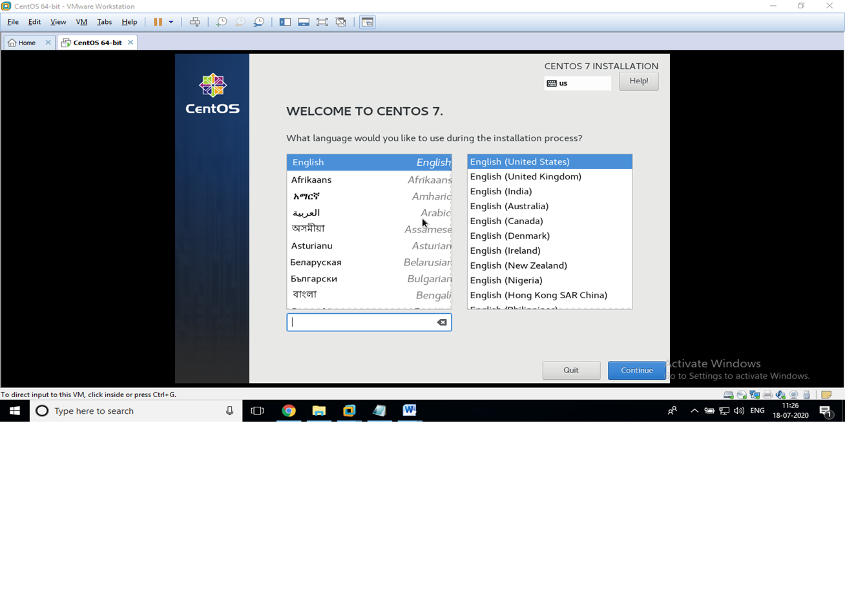Select English (India) from the locale list
The width and height of the screenshot is (845, 616).
[x=501, y=191]
